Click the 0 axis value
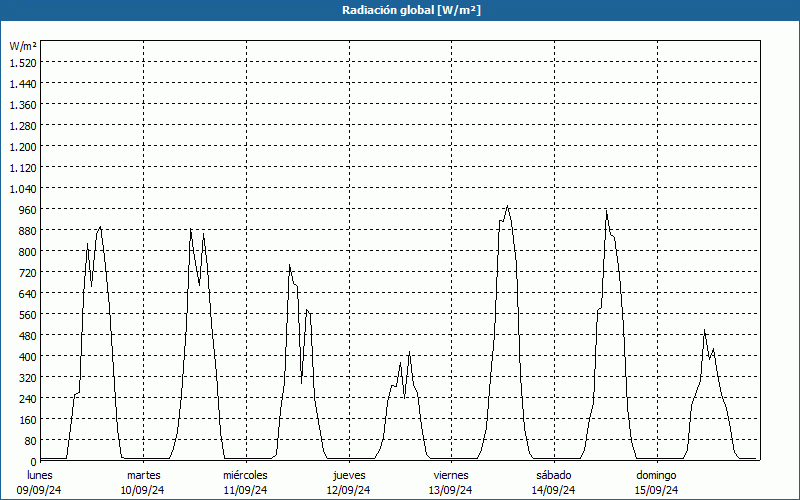800x500 pixels. 34,462
